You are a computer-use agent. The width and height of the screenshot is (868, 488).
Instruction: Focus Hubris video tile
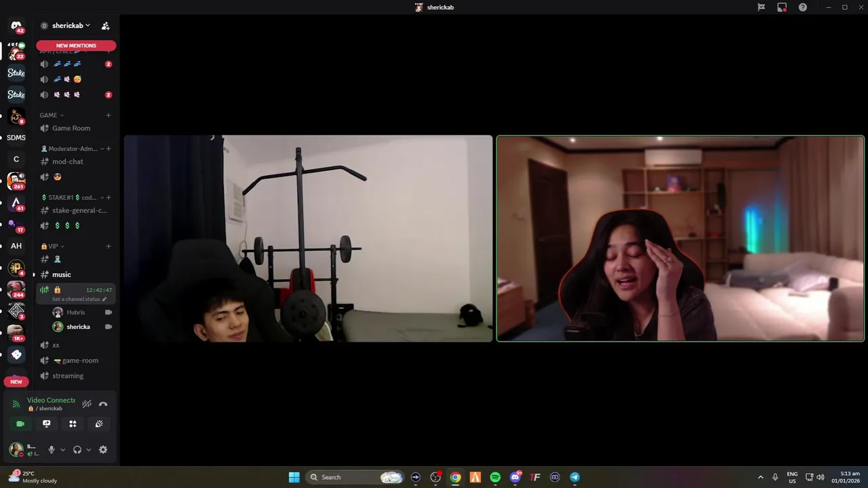pos(309,238)
